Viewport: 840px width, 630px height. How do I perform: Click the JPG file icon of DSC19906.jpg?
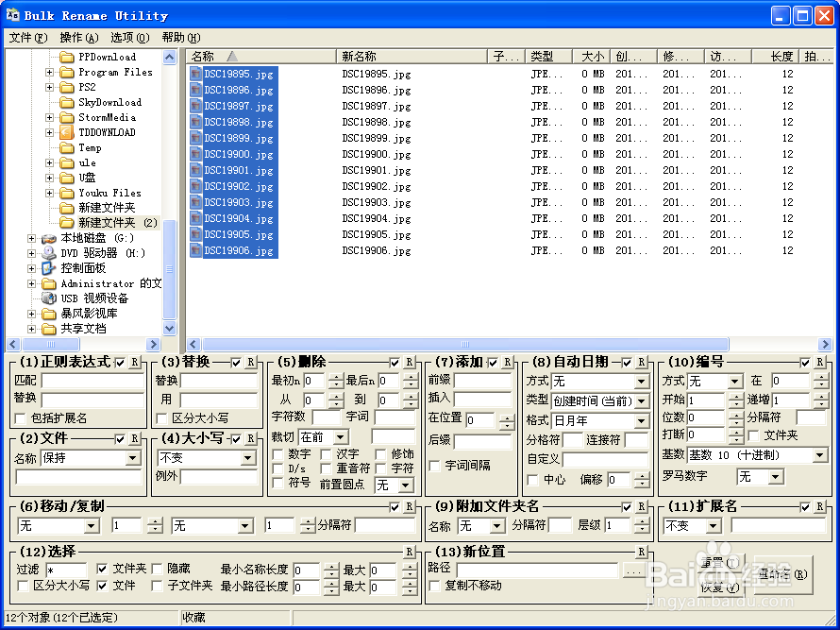(x=196, y=250)
